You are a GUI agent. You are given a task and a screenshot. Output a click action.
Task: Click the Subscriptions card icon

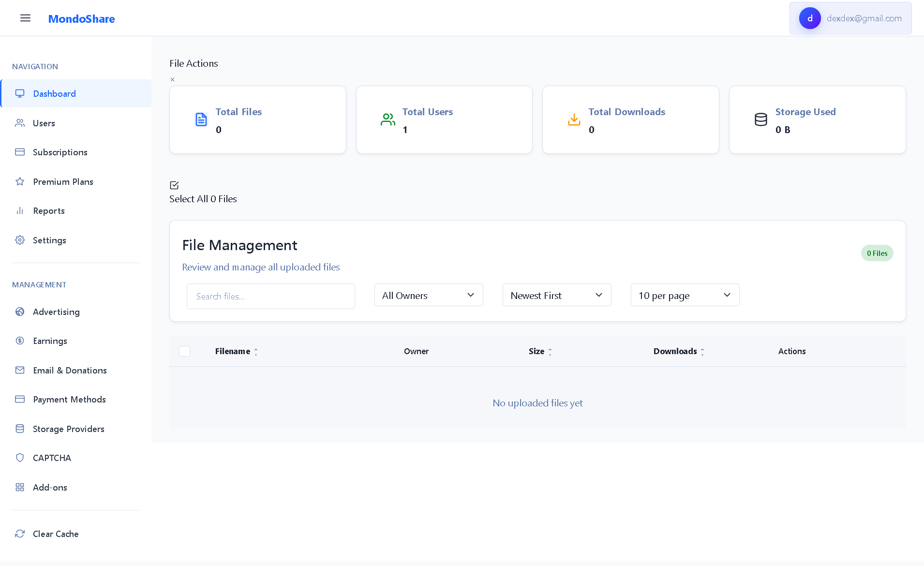tap(20, 152)
